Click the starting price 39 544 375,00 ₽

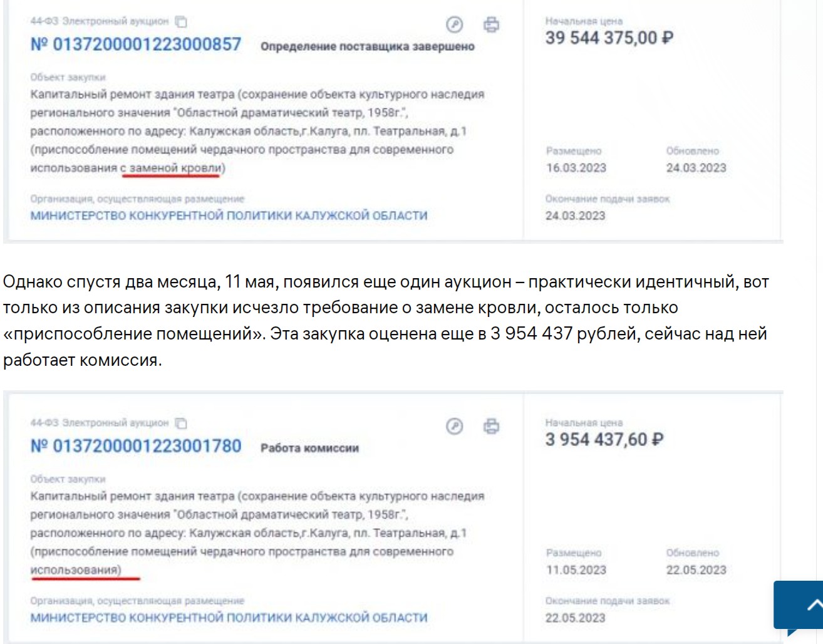click(x=609, y=38)
